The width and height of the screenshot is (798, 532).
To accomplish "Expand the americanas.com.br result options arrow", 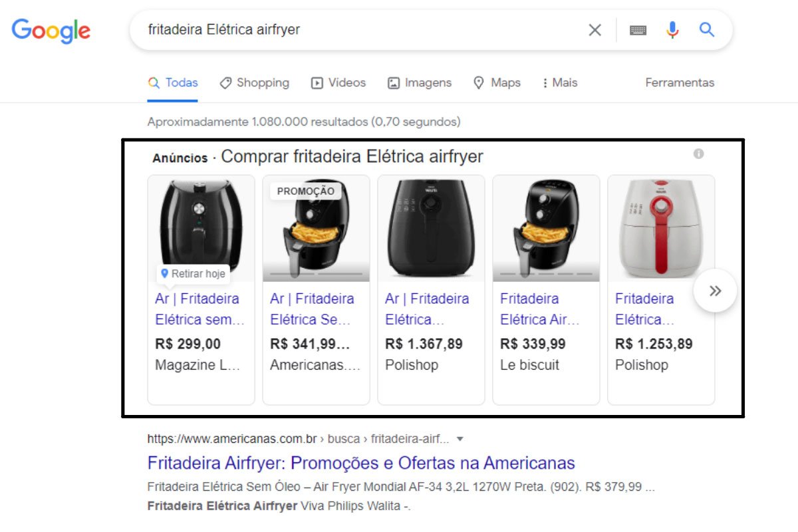I will point(460,439).
